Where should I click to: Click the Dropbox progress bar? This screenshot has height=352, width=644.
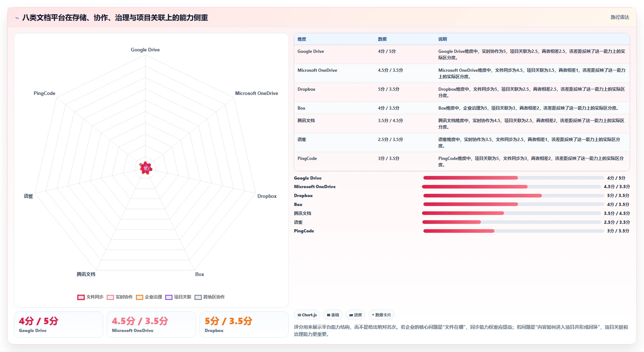coord(514,196)
